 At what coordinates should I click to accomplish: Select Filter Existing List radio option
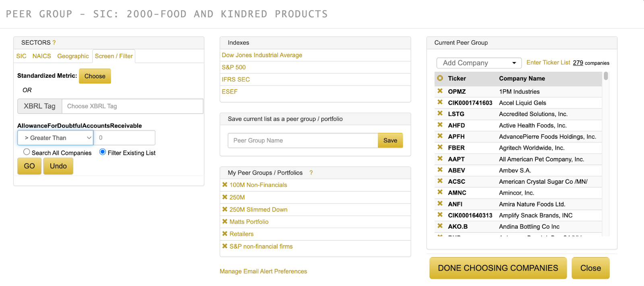pos(103,152)
